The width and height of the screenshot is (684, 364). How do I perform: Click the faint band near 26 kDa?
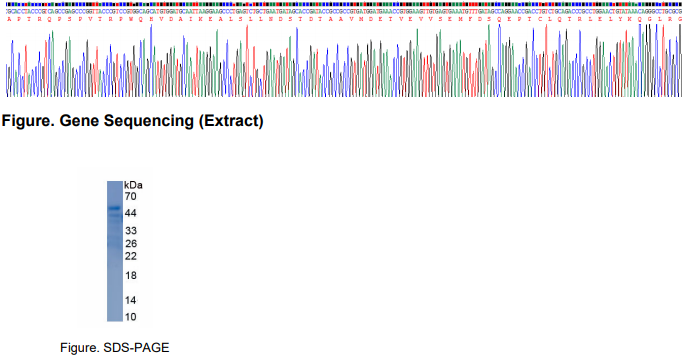115,242
